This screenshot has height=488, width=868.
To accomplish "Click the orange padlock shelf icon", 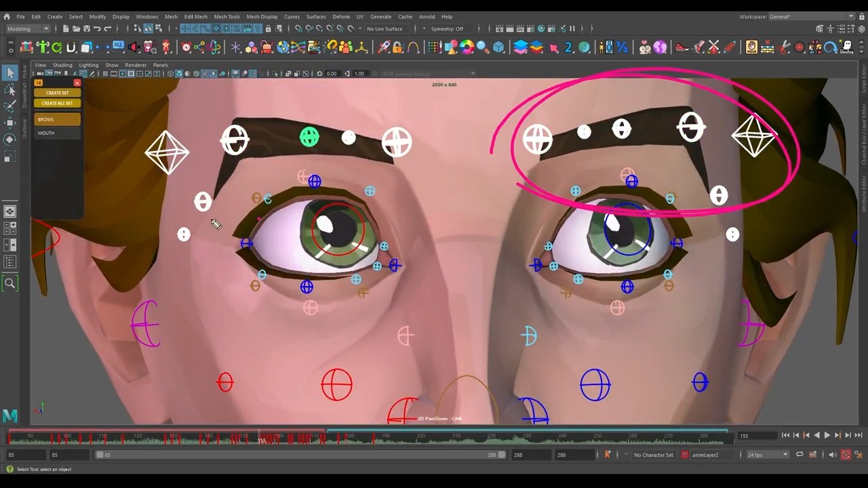I will coord(398,47).
